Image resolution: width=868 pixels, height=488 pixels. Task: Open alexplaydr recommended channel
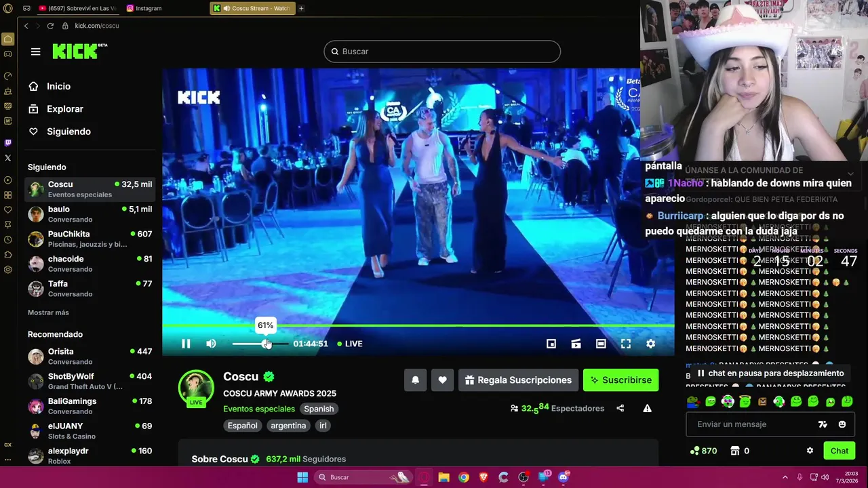pyautogui.click(x=90, y=455)
